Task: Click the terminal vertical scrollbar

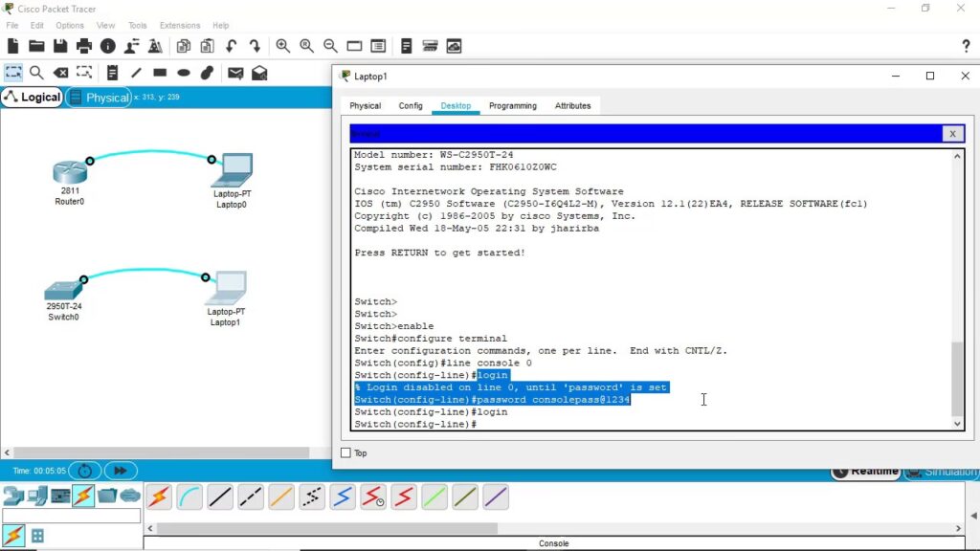Action: click(x=958, y=376)
